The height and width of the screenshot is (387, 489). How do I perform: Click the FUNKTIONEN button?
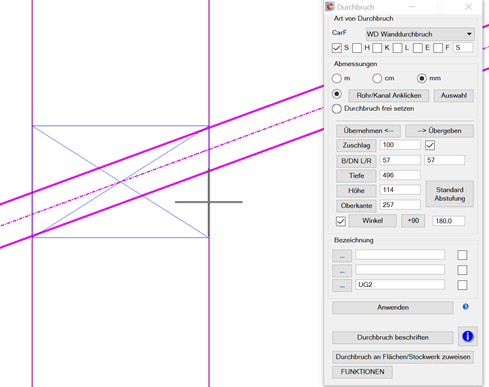pos(362,372)
